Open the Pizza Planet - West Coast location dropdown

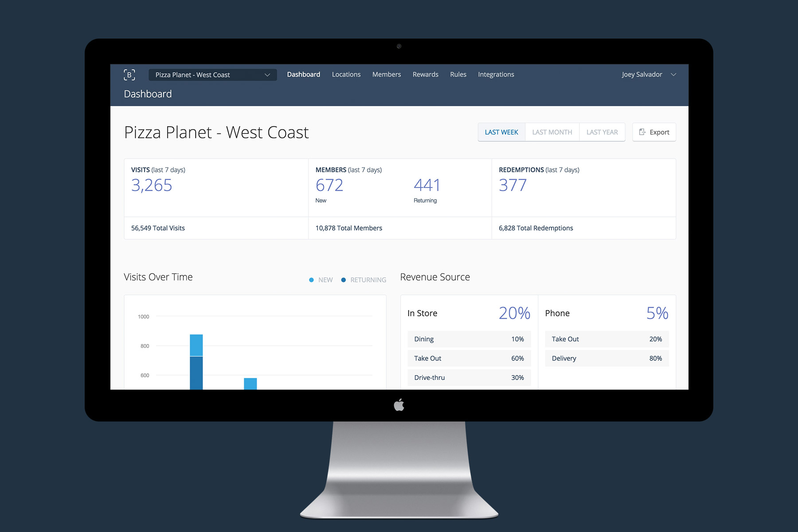[213, 75]
